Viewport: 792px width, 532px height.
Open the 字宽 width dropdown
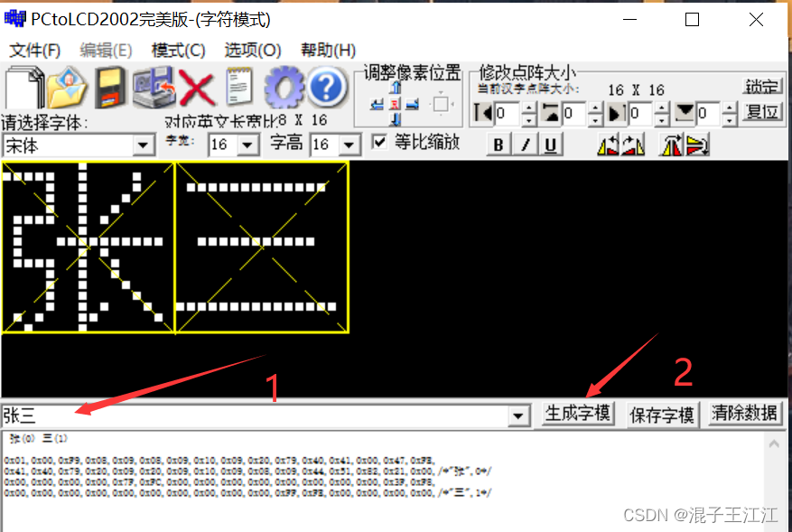247,145
